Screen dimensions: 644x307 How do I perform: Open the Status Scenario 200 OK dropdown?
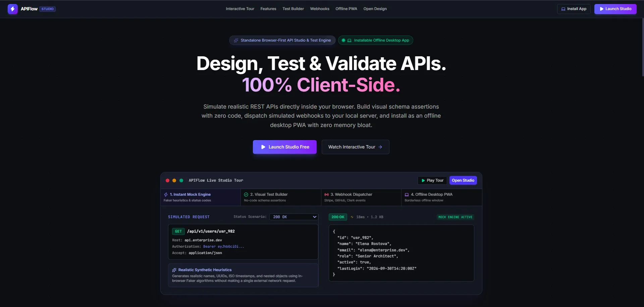(294, 217)
